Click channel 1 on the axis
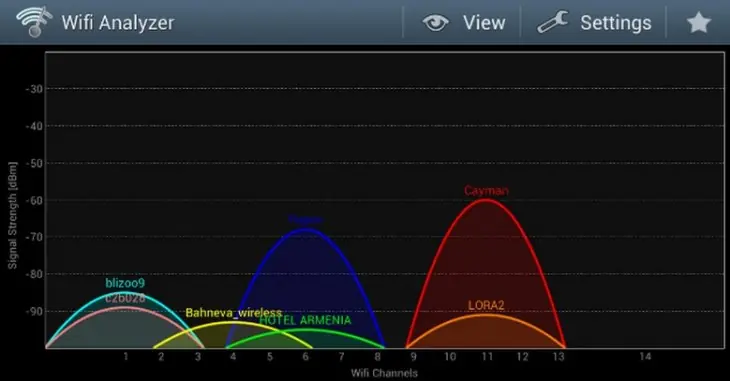 click(125, 357)
